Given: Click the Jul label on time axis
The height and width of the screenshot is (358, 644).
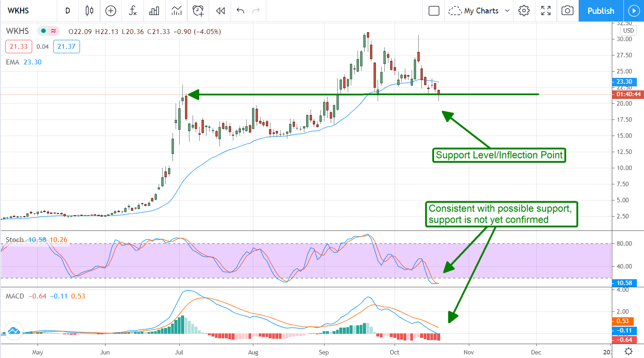Looking at the screenshot, I should [179, 352].
